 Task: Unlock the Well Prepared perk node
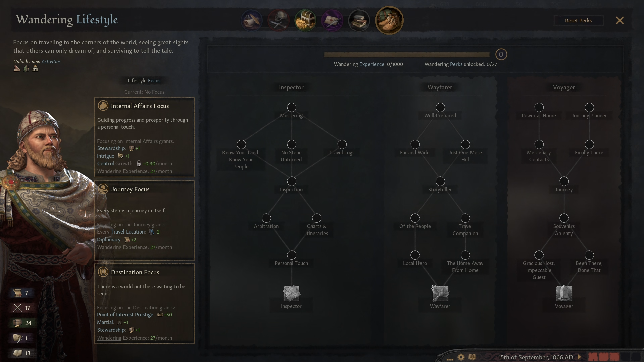[440, 107]
